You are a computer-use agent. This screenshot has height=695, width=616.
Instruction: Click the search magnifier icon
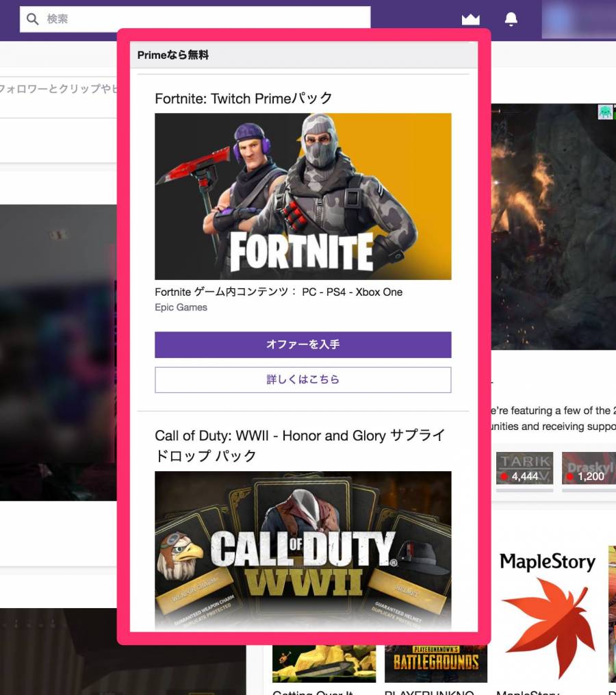(32, 19)
